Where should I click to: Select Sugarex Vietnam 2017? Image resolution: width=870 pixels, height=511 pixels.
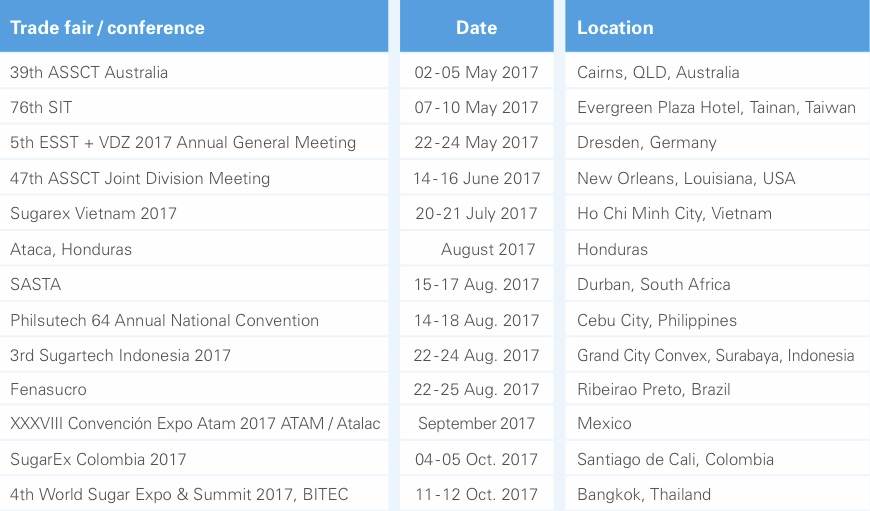[x=93, y=213]
